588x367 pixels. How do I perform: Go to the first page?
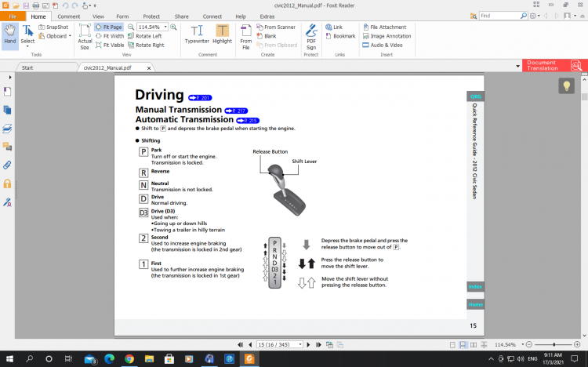click(x=240, y=344)
